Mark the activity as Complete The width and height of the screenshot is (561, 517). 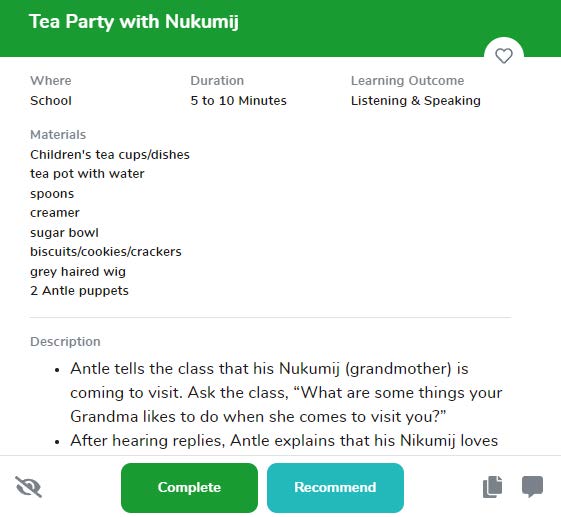[189, 488]
